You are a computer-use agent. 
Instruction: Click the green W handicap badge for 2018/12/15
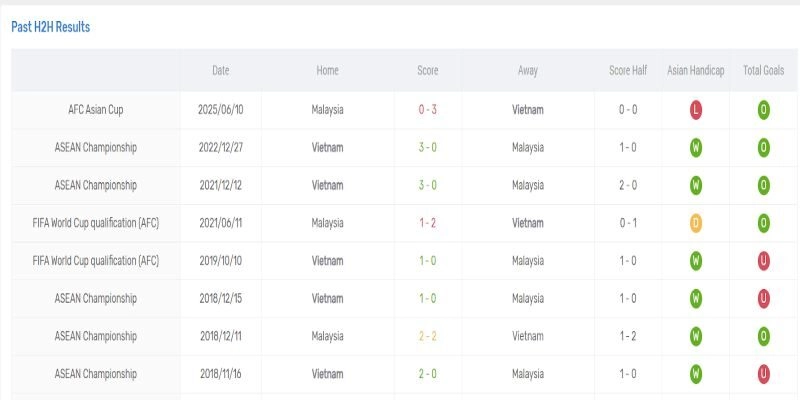[x=696, y=298]
